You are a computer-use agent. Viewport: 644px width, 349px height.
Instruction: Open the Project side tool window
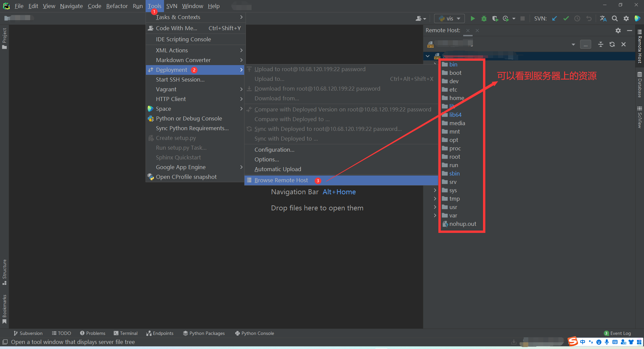(4, 38)
